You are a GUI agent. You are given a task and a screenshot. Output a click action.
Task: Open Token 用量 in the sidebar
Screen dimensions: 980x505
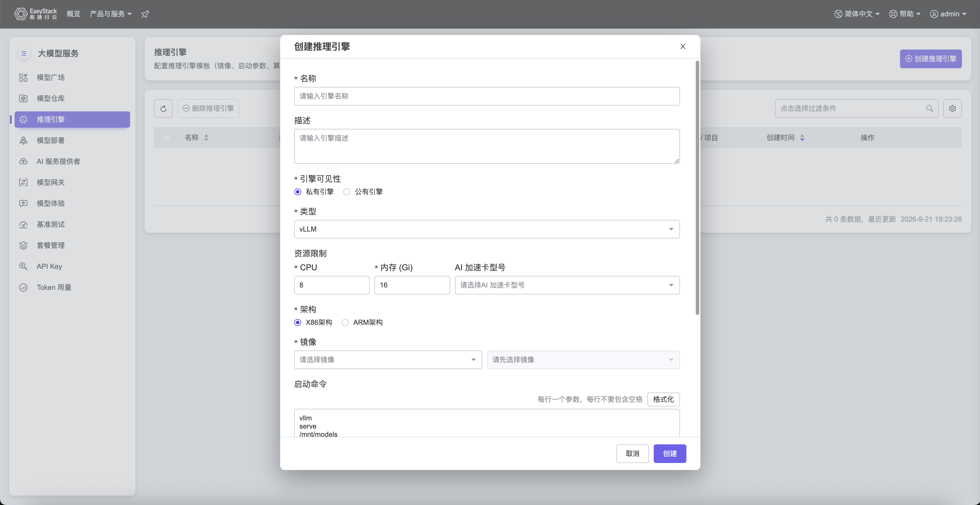pos(72,288)
